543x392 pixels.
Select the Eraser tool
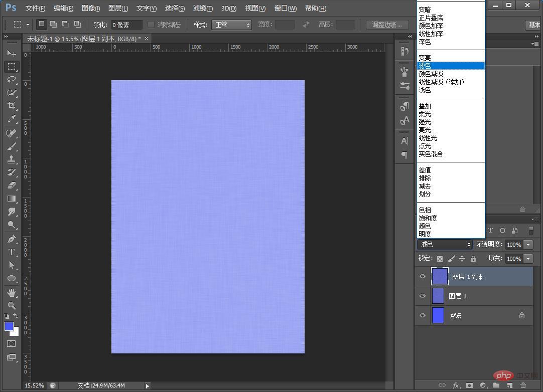click(12, 185)
